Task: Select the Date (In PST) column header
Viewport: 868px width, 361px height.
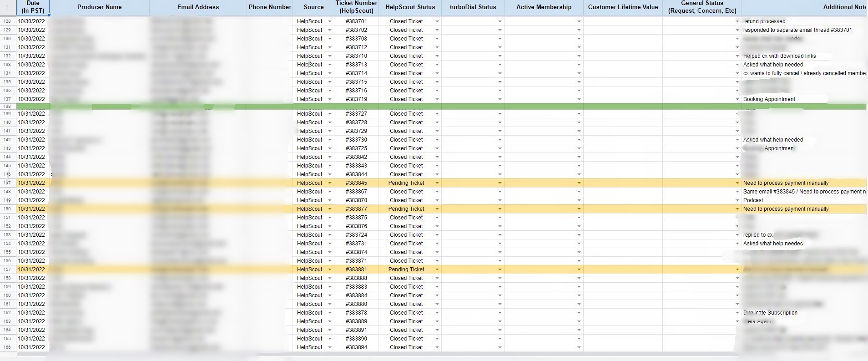Action: (33, 7)
